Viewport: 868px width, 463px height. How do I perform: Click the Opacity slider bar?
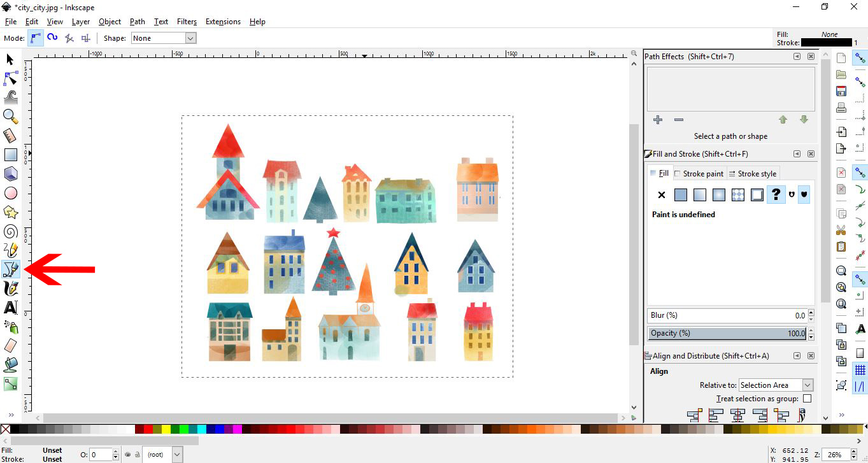click(727, 333)
